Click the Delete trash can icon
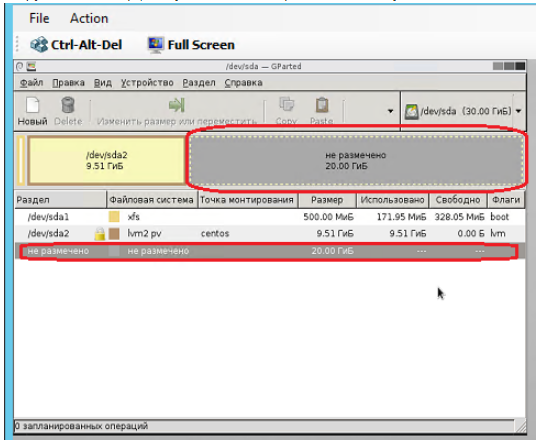Image resolution: width=541 pixels, height=444 pixels. tap(68, 105)
